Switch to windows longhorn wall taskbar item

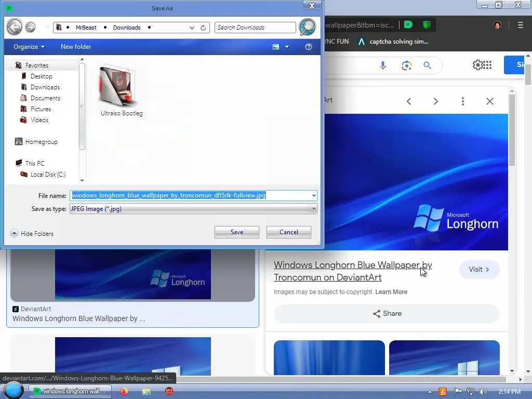(x=70, y=391)
